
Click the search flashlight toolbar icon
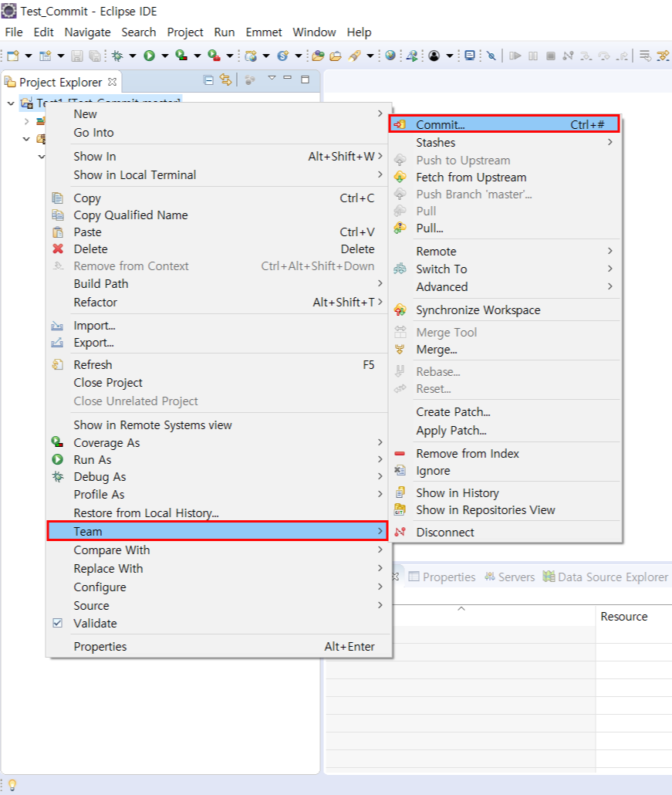tap(354, 56)
